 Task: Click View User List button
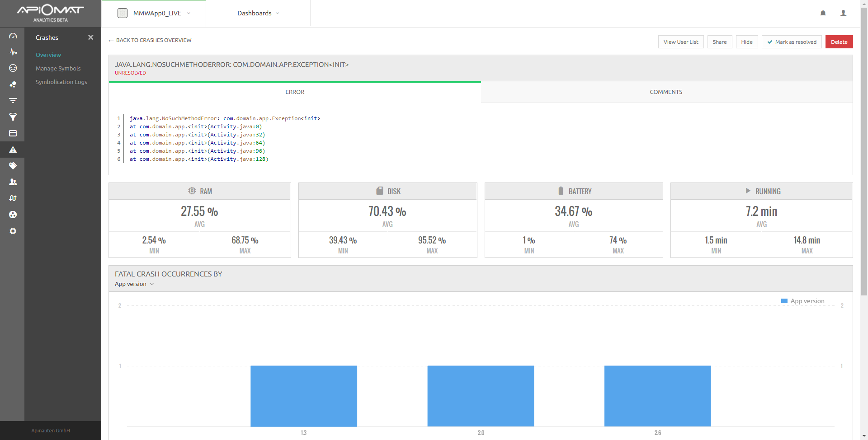(x=681, y=42)
